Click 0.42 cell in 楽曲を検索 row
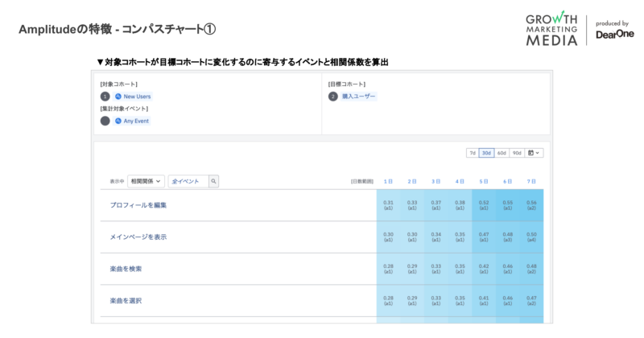This screenshot has width=644, height=338. point(484,269)
